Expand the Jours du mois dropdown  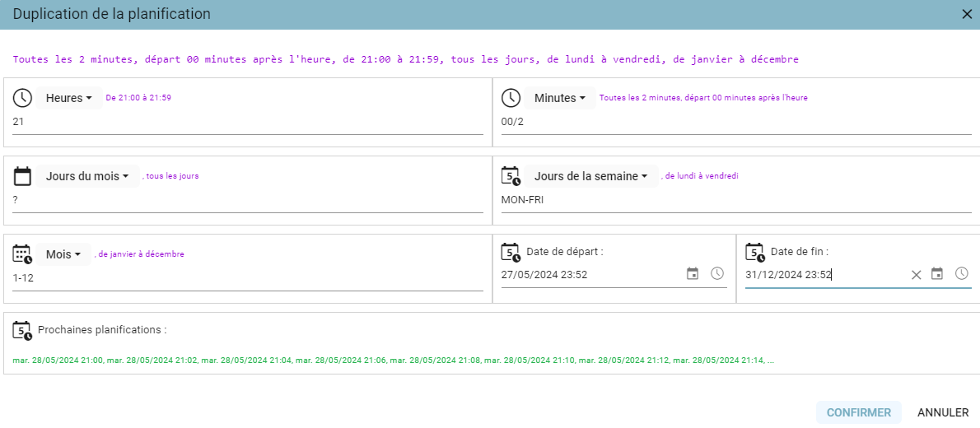[x=87, y=176]
